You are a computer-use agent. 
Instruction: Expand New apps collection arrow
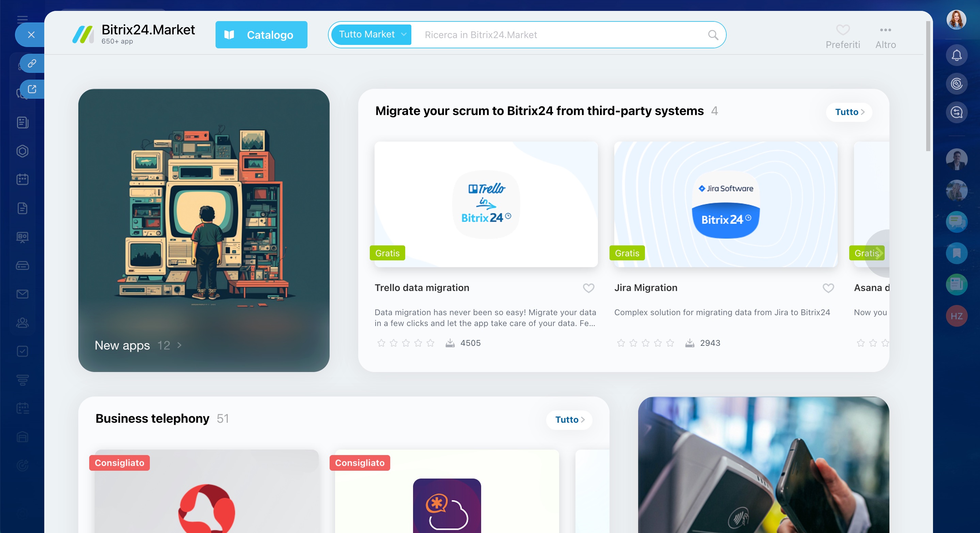click(179, 345)
